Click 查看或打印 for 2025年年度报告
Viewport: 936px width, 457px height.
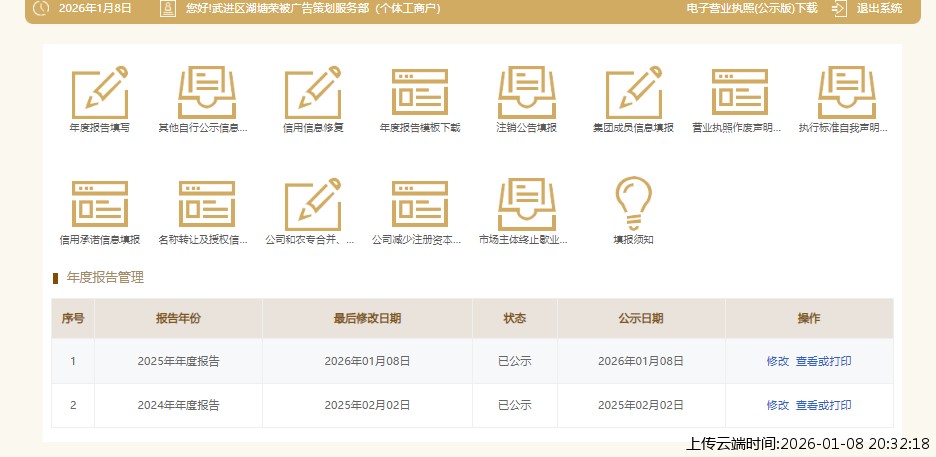(823, 361)
